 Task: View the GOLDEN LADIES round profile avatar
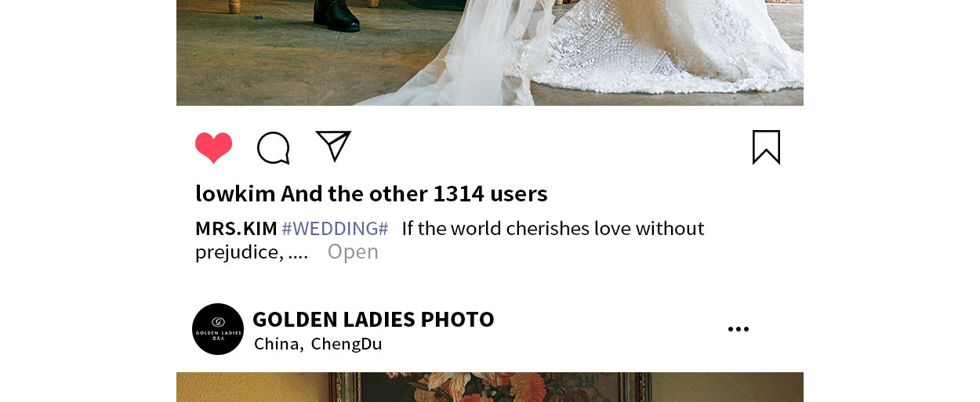click(218, 329)
